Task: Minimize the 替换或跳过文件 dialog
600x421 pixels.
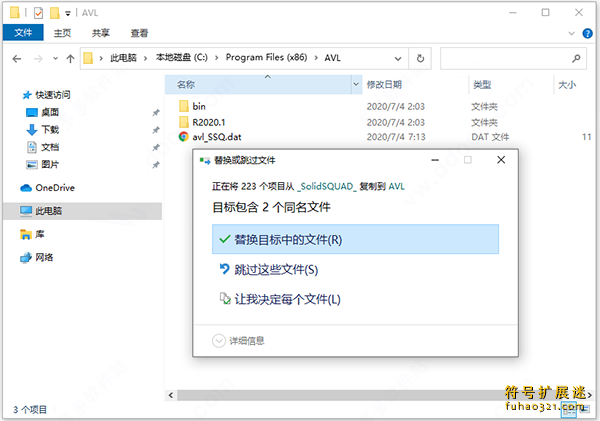Action: (x=435, y=160)
